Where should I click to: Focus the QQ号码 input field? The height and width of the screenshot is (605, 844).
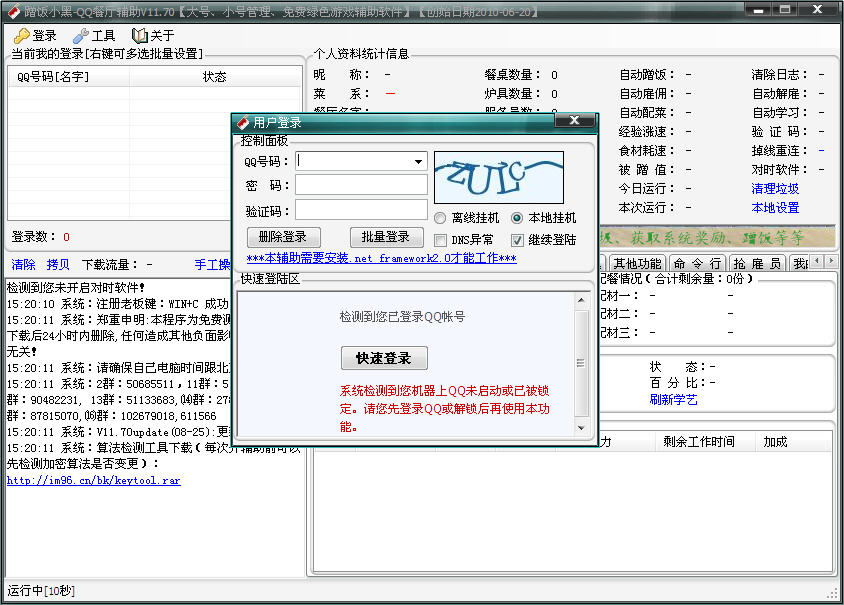click(x=361, y=161)
